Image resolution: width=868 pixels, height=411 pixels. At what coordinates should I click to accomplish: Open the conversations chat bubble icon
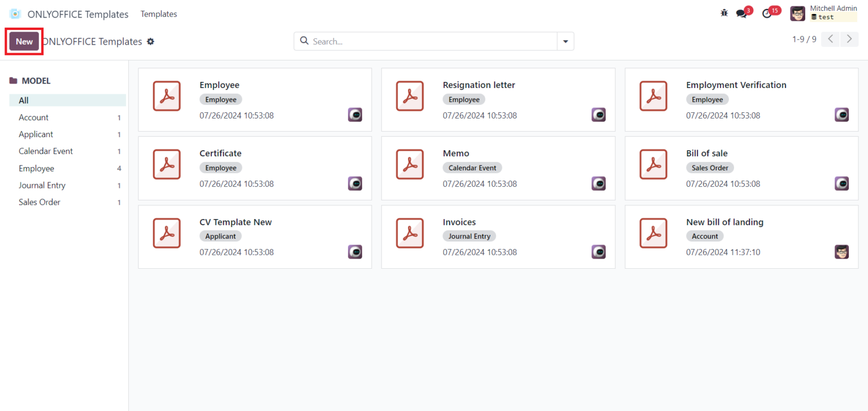(x=741, y=14)
